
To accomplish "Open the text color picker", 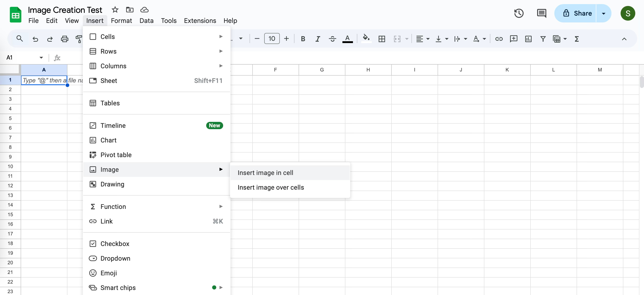I will point(347,39).
